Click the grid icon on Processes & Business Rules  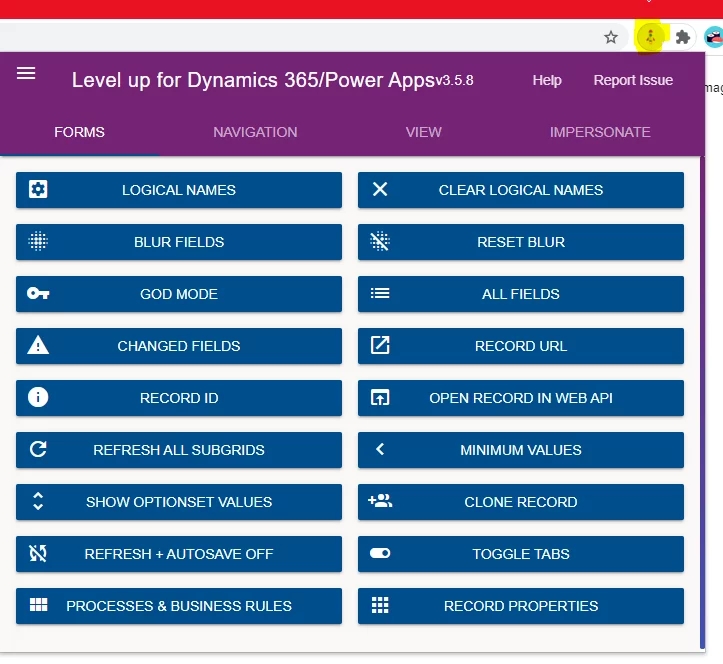[38, 605]
